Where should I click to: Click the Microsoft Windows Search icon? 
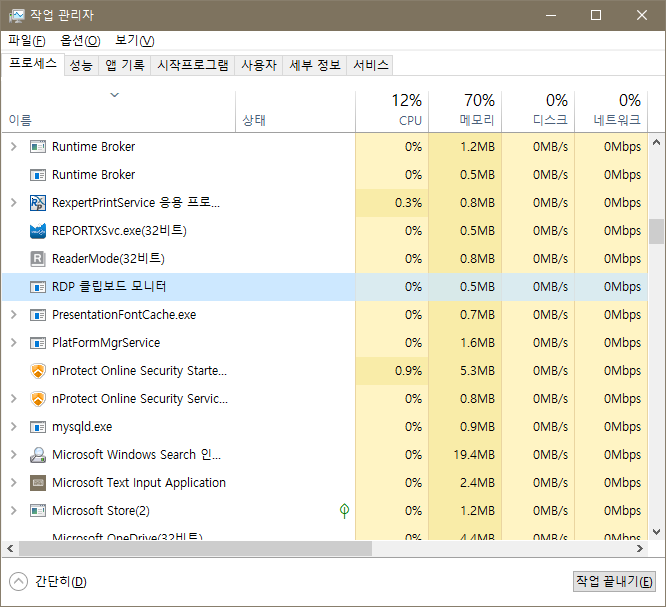[38, 455]
